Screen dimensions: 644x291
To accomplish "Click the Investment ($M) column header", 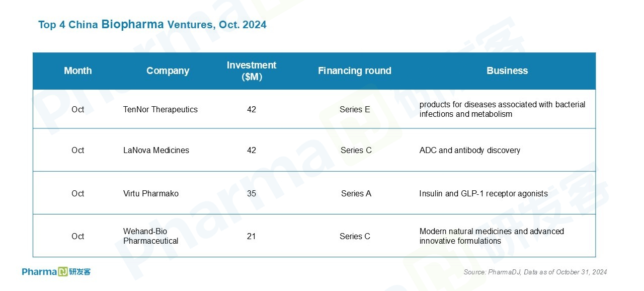I will pyautogui.click(x=252, y=71).
